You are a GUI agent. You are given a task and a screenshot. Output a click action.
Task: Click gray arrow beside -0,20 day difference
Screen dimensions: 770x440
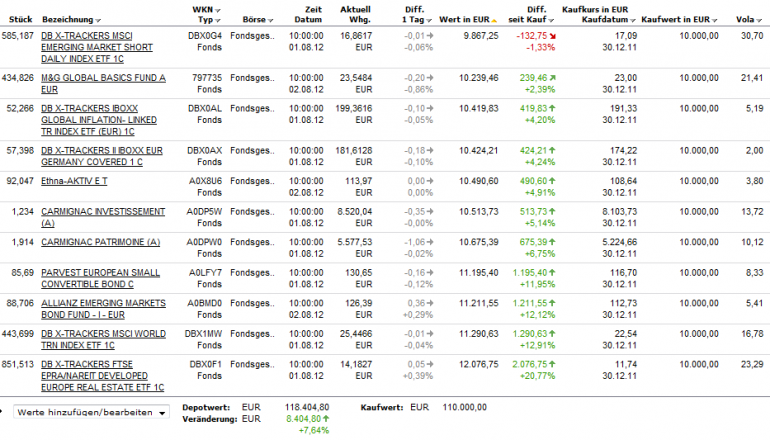[x=430, y=78]
